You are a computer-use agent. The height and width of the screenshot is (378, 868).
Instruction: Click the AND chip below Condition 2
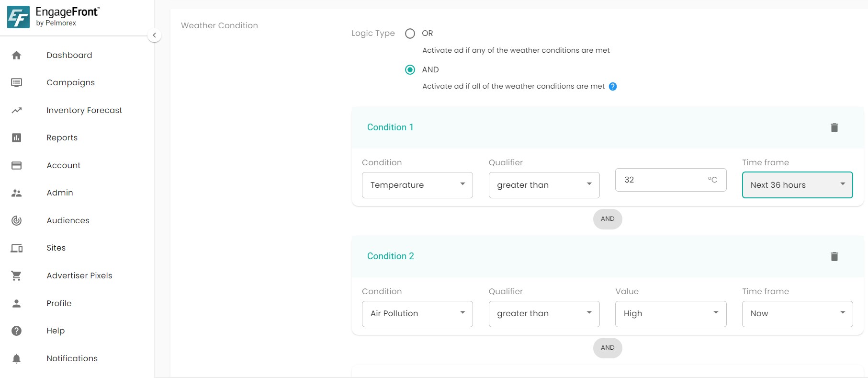[608, 348]
